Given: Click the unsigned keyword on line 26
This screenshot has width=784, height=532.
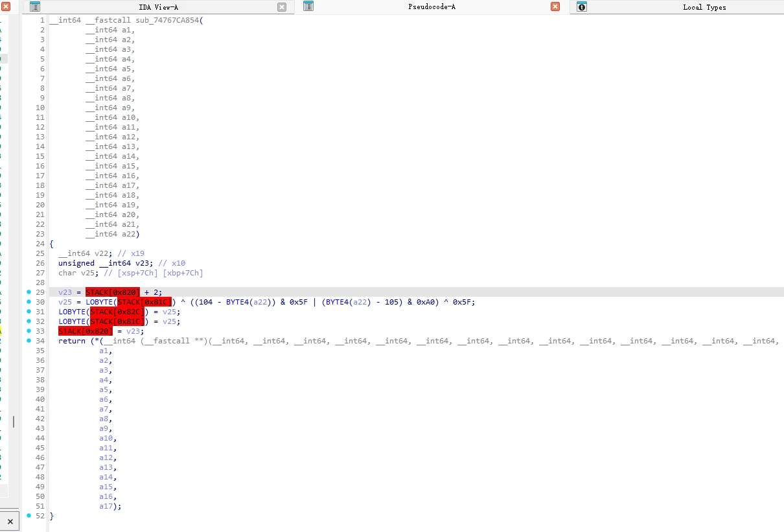Looking at the screenshot, I should point(76,263).
